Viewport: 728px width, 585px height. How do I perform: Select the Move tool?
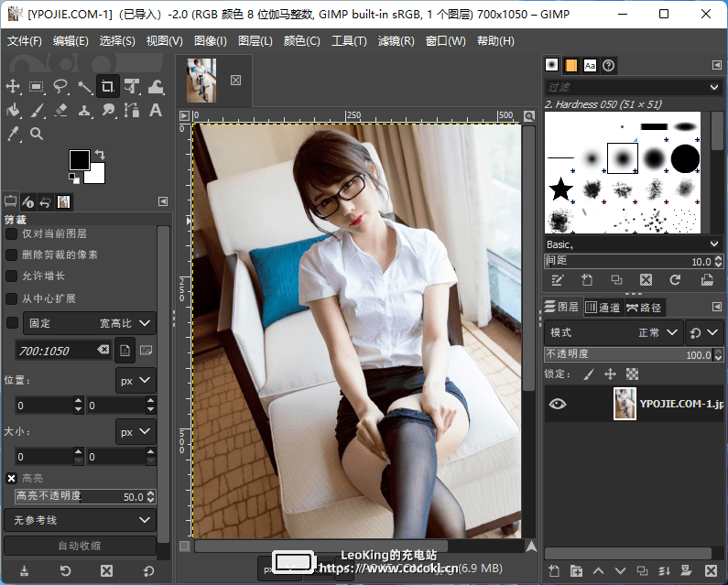click(13, 86)
